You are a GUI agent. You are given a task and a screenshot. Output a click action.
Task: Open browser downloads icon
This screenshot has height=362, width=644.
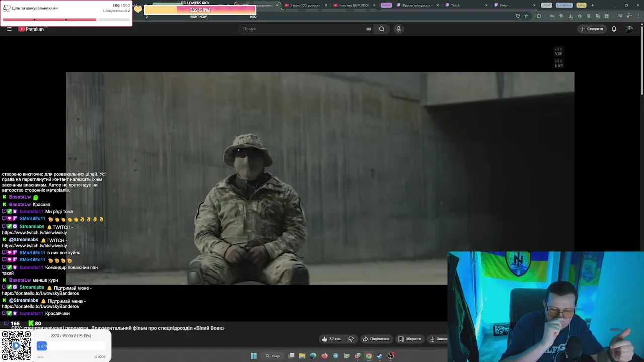click(571, 16)
